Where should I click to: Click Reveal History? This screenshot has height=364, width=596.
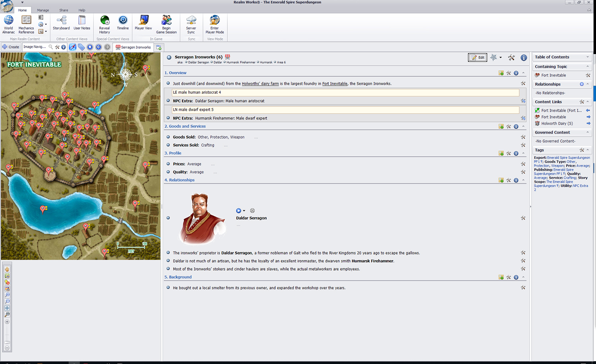point(104,24)
